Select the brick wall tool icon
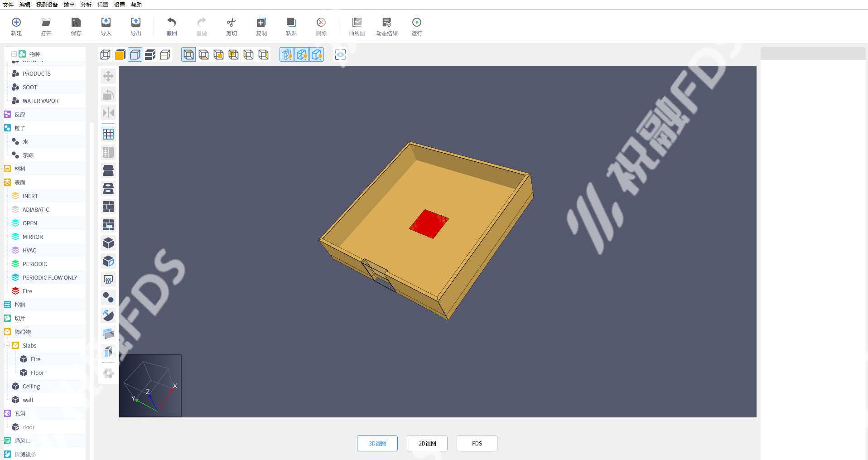The width and height of the screenshot is (868, 460). 108,207
